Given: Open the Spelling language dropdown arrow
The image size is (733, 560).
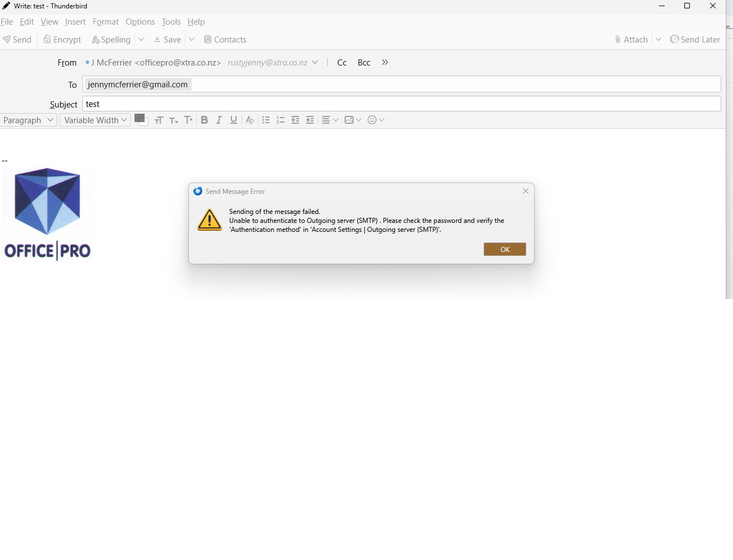Looking at the screenshot, I should (141, 39).
